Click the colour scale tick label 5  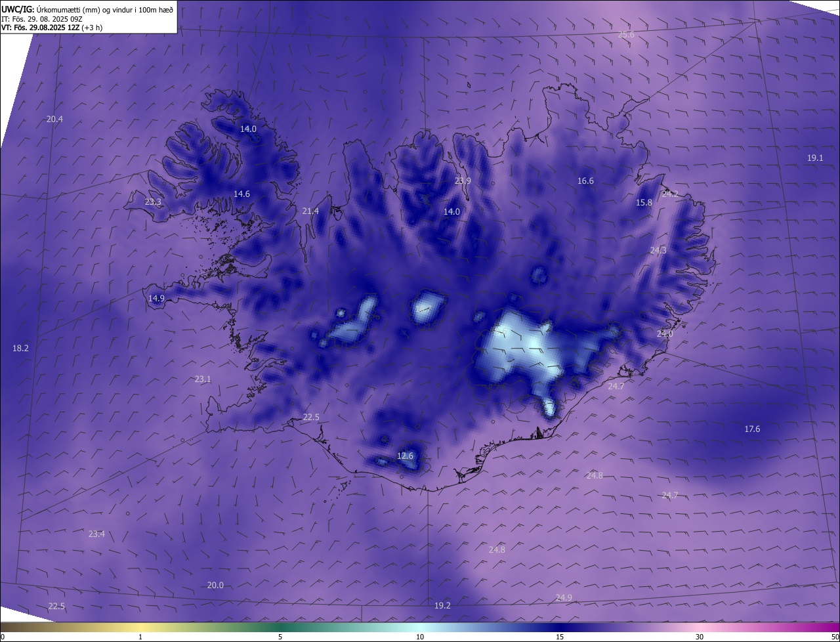[280, 637]
